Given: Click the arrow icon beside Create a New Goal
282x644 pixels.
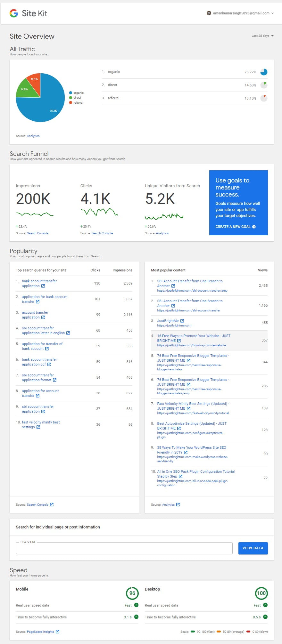Looking at the screenshot, I should (254, 227).
